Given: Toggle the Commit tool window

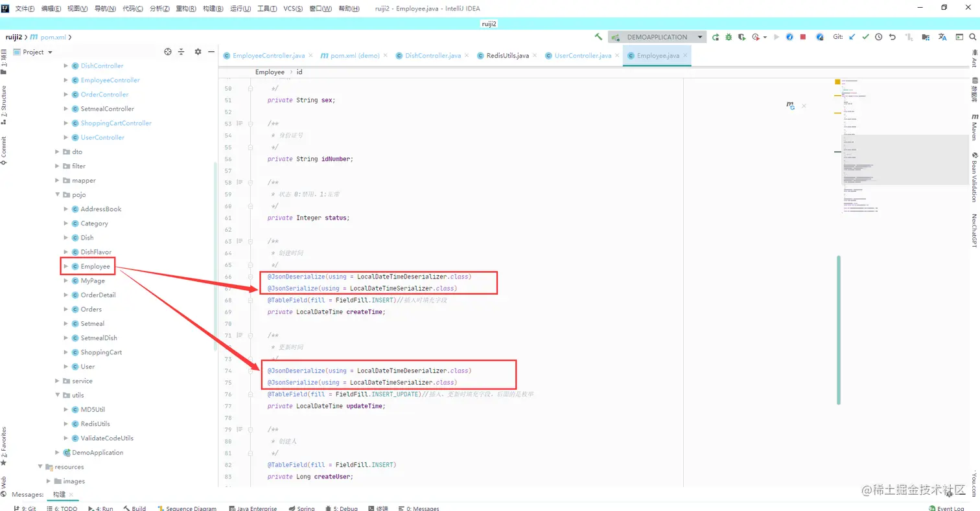Looking at the screenshot, I should [x=4, y=151].
